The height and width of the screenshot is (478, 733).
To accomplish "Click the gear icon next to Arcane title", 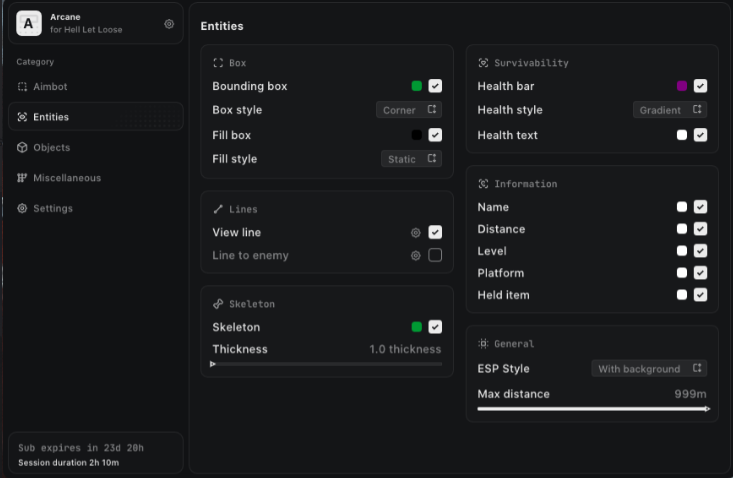I will (x=169, y=23).
